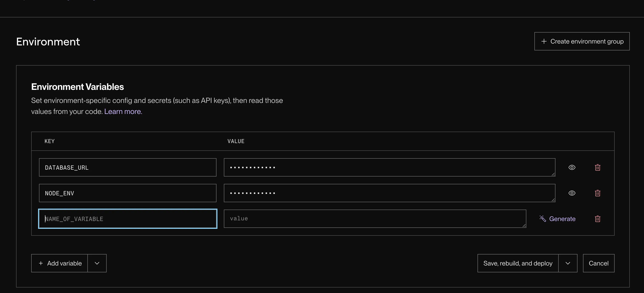Click Generate to create a random value
This screenshot has height=293, width=644.
(557, 219)
